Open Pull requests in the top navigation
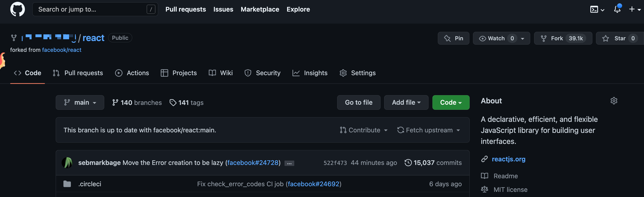644x197 pixels. (x=186, y=9)
